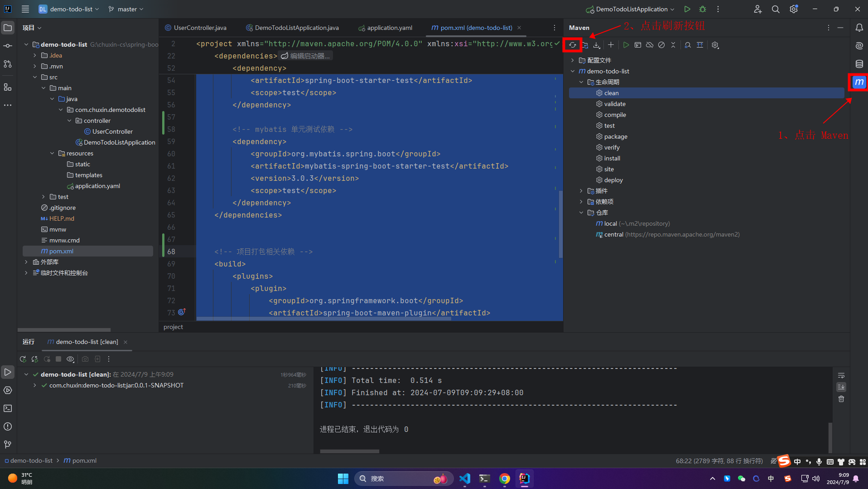Toggle scroll to end in the run console

tap(841, 387)
